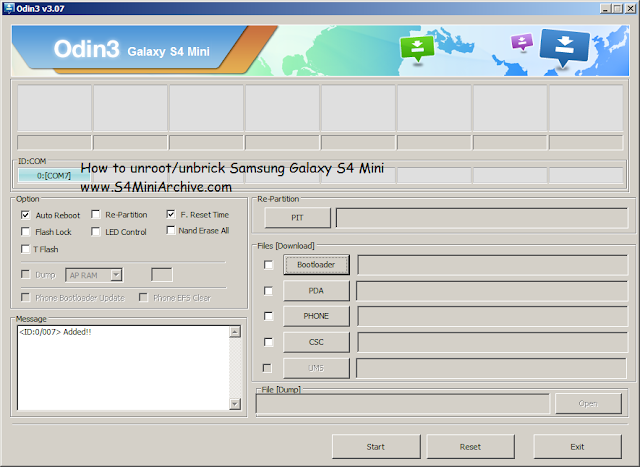
Task: Uncheck the F. Reset Time checkbox
Action: coord(171,214)
